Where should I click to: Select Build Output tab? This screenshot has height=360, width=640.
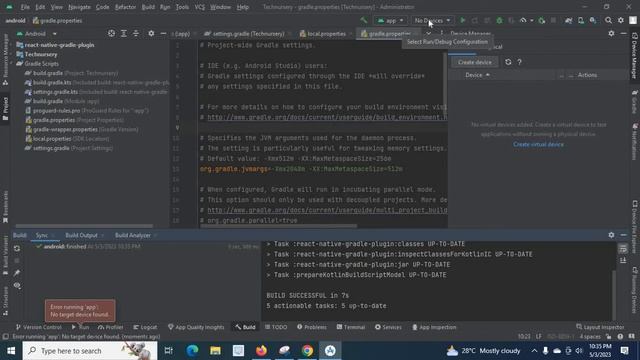[x=81, y=235]
